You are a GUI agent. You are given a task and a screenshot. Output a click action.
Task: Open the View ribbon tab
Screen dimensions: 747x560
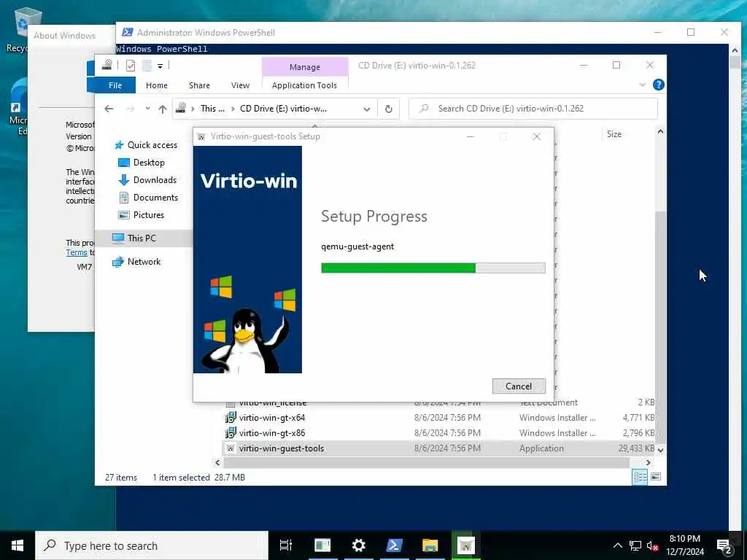pos(240,85)
